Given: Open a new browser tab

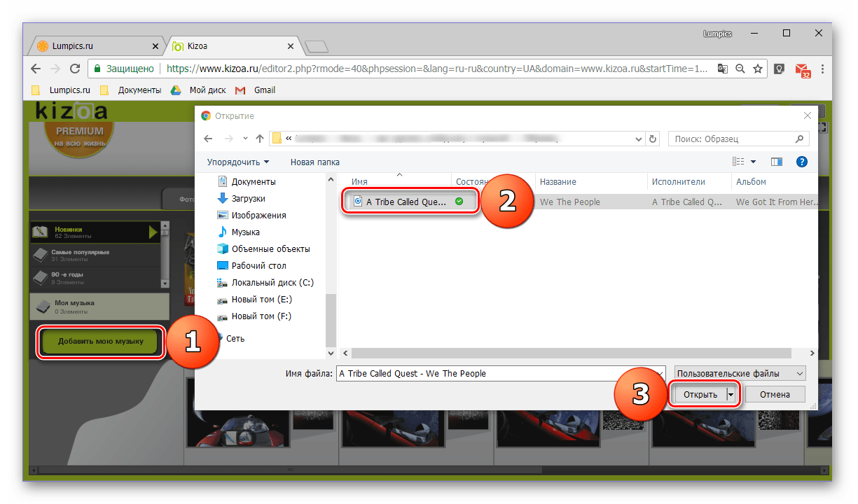Looking at the screenshot, I should (317, 47).
